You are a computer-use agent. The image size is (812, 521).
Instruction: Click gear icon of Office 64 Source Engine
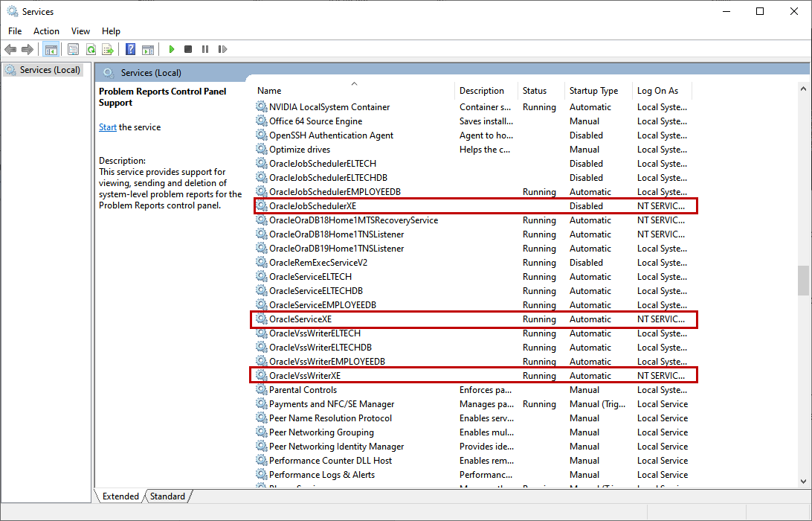click(262, 121)
